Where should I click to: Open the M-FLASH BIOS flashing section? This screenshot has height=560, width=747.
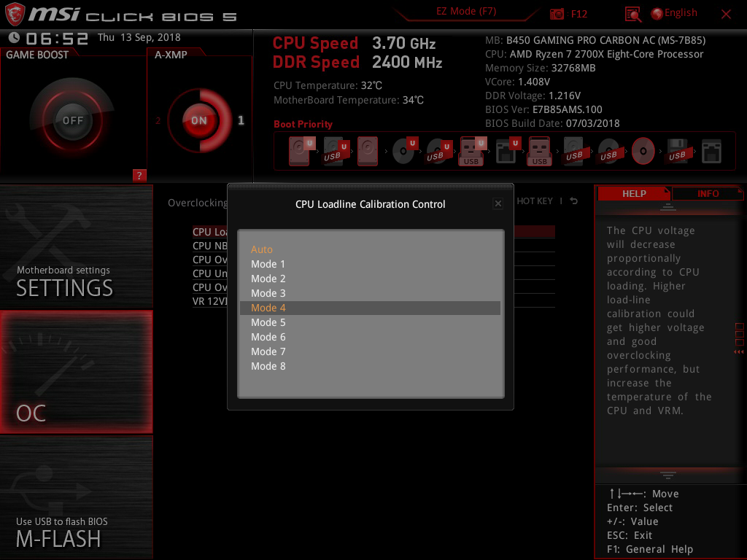76,497
